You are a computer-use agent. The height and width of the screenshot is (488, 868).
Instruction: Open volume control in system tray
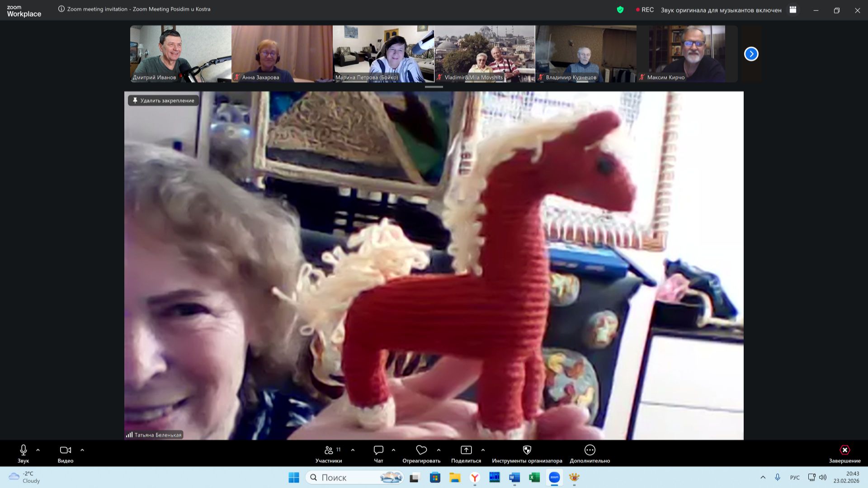coord(823,477)
